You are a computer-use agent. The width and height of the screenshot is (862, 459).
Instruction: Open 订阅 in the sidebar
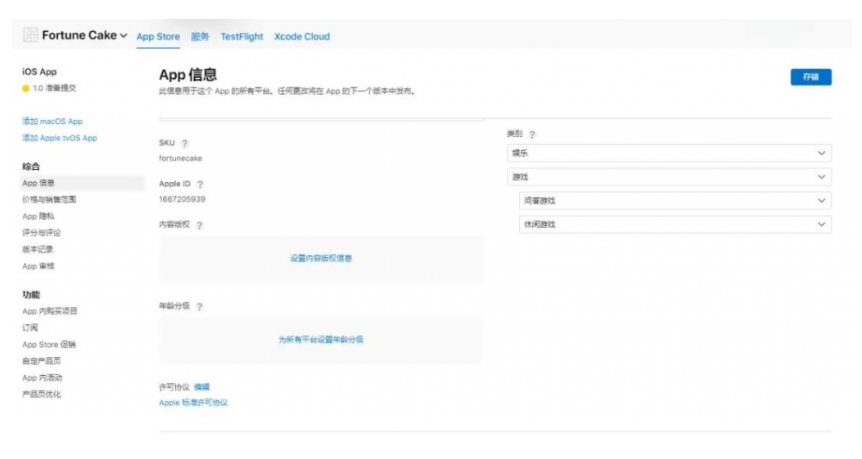(x=30, y=328)
